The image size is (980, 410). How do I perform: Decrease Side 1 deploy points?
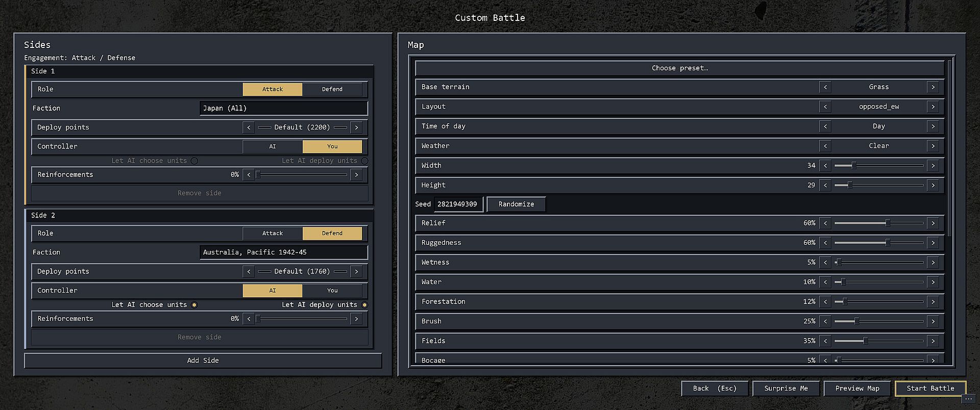tap(249, 127)
